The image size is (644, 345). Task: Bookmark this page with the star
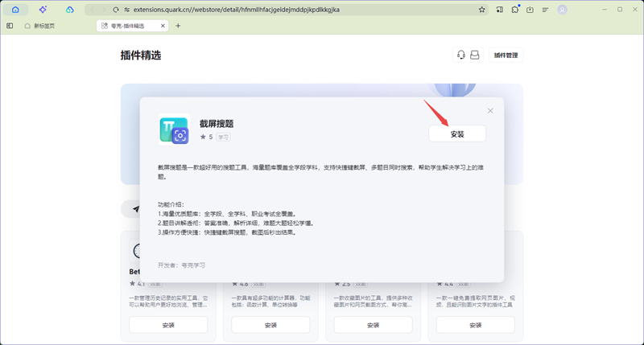coord(481,10)
